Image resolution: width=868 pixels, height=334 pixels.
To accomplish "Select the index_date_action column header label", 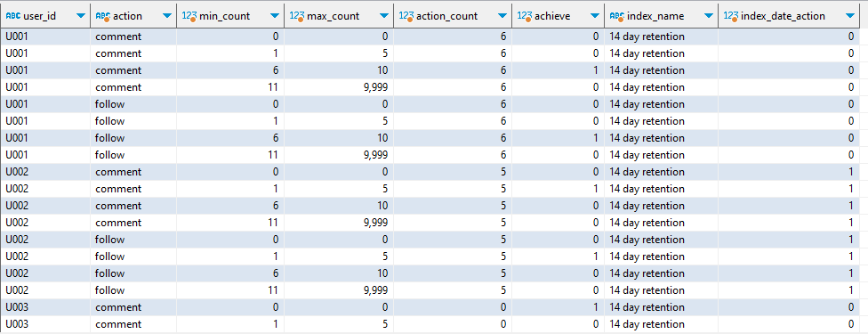I will pos(783,17).
